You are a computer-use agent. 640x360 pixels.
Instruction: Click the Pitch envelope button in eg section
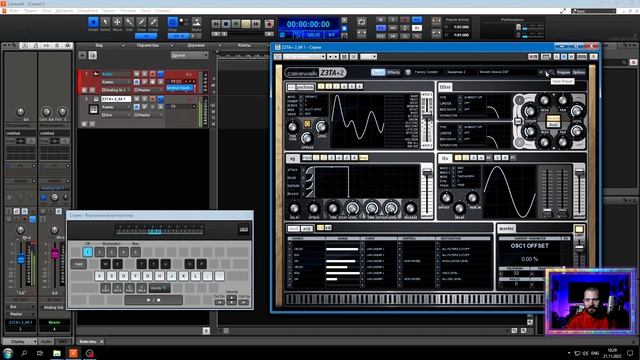(307, 158)
